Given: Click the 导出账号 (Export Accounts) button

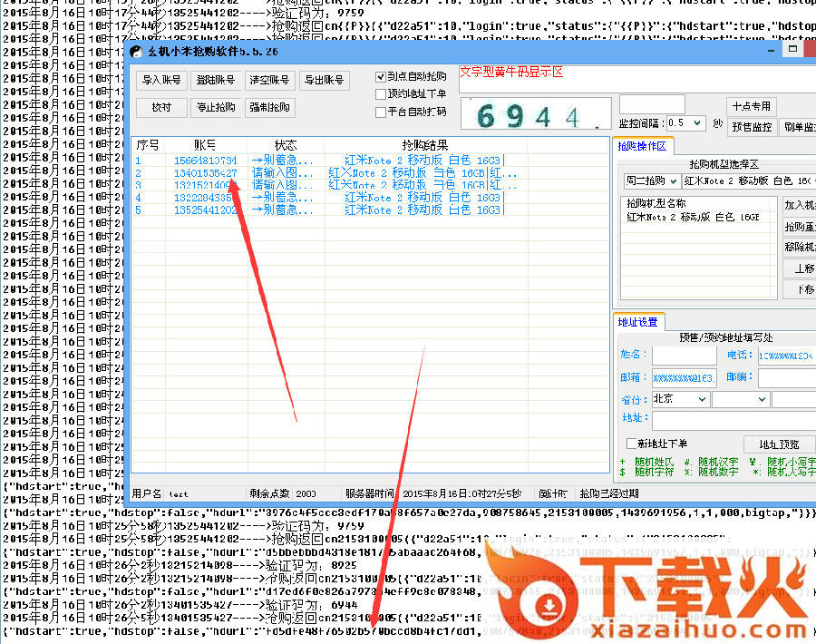Looking at the screenshot, I should [325, 81].
